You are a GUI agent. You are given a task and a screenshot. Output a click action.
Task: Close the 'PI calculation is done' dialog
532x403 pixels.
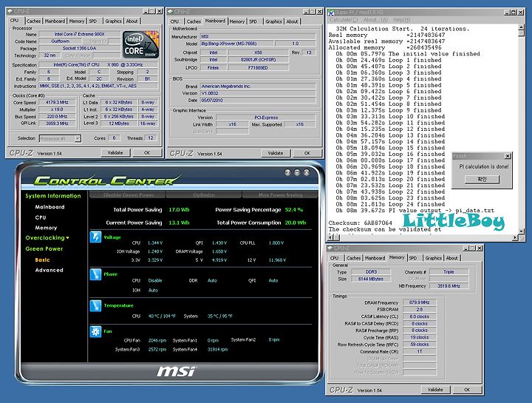coord(508,156)
